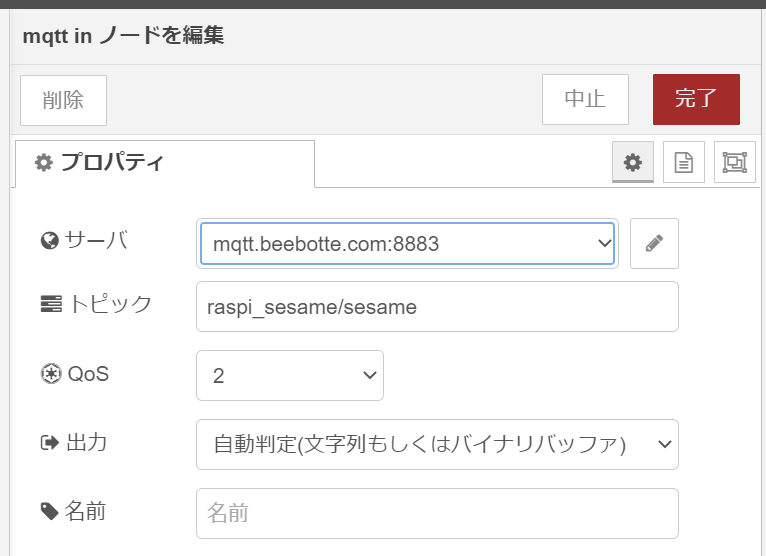
Task: Open the node description document icon
Action: (683, 162)
